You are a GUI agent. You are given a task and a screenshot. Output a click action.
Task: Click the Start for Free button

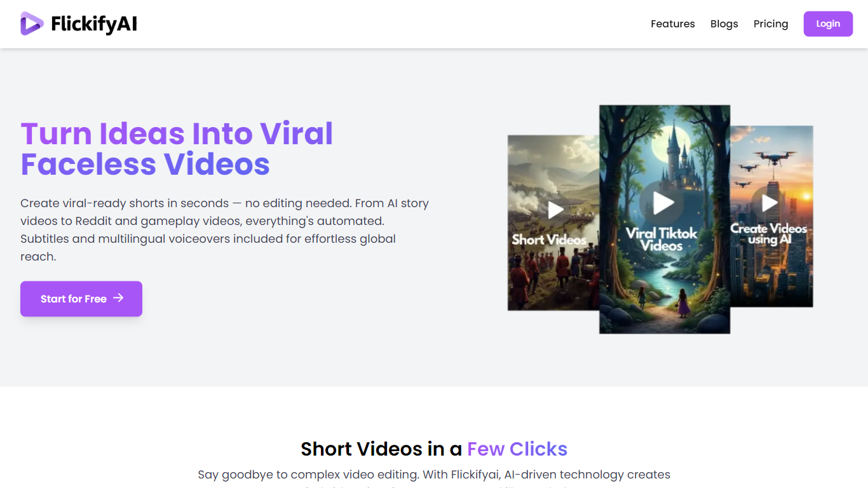click(81, 299)
